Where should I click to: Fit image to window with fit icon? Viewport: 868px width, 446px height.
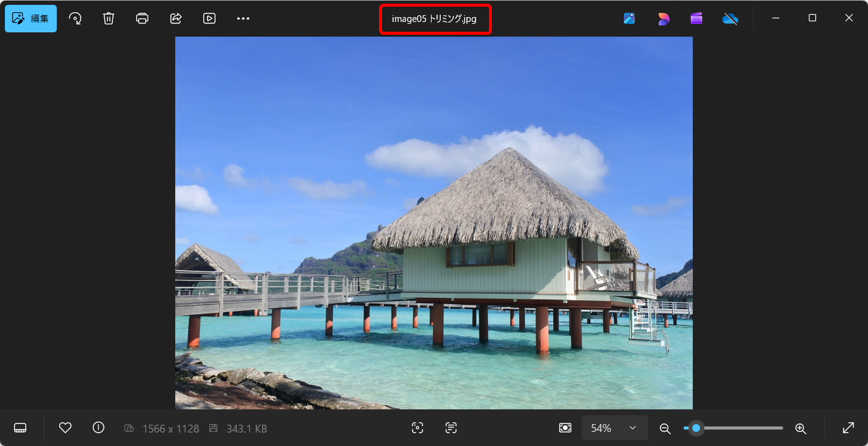pyautogui.click(x=565, y=428)
